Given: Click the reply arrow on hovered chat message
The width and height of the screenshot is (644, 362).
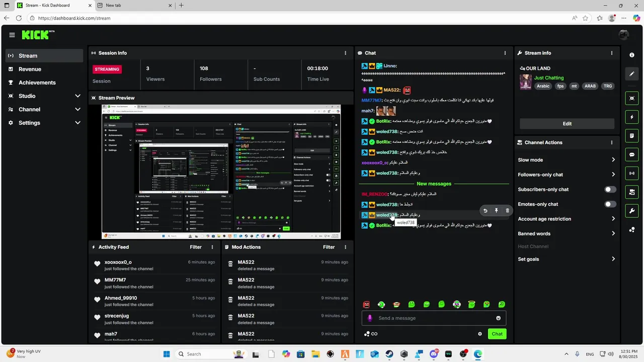Looking at the screenshot, I should 485,211.
